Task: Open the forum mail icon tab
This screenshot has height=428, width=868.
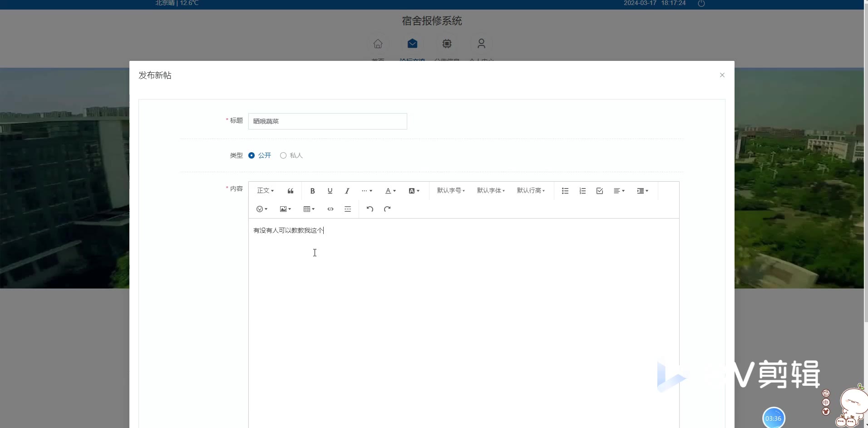Action: click(412, 44)
